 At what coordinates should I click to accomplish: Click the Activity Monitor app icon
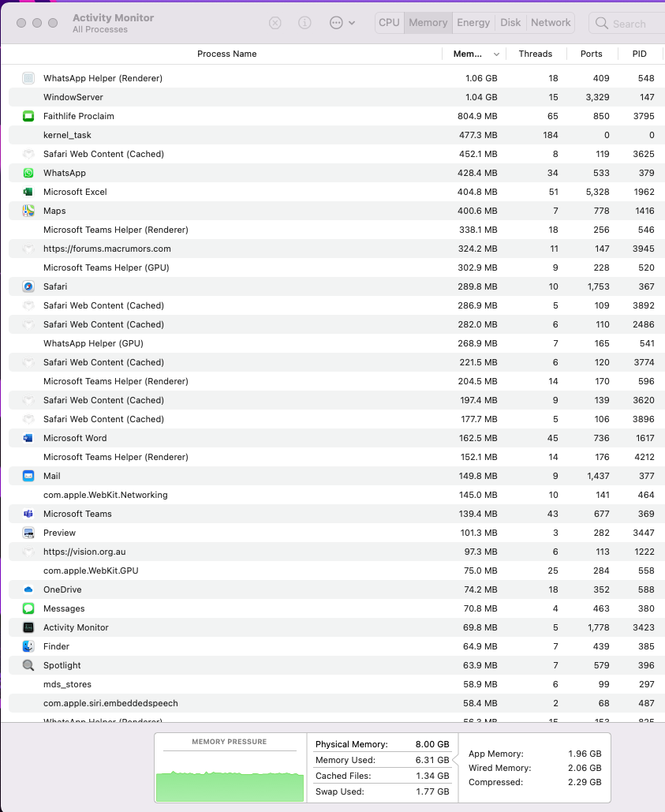(28, 627)
